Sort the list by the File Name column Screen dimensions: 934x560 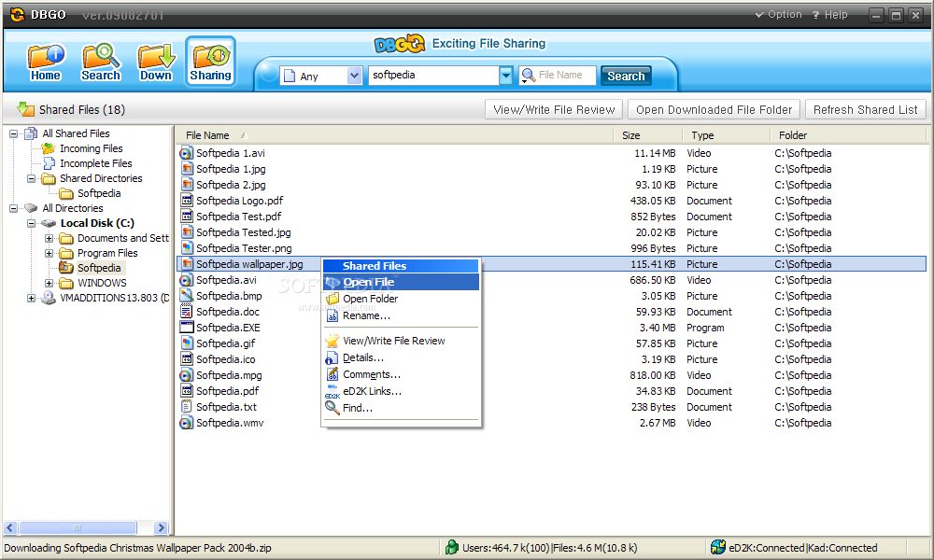click(x=394, y=135)
